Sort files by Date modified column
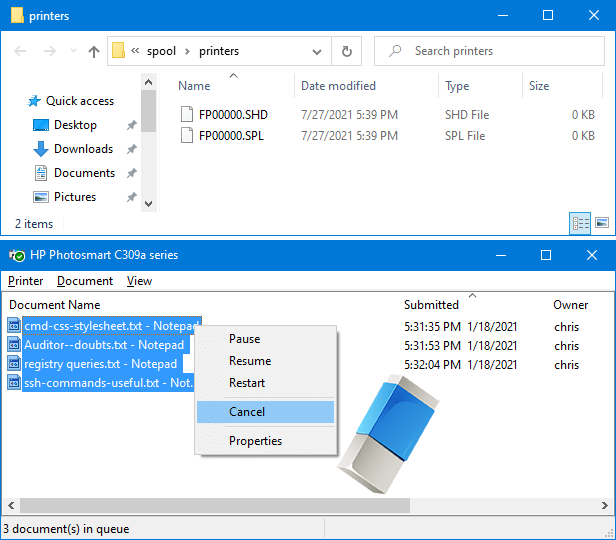 (338, 86)
